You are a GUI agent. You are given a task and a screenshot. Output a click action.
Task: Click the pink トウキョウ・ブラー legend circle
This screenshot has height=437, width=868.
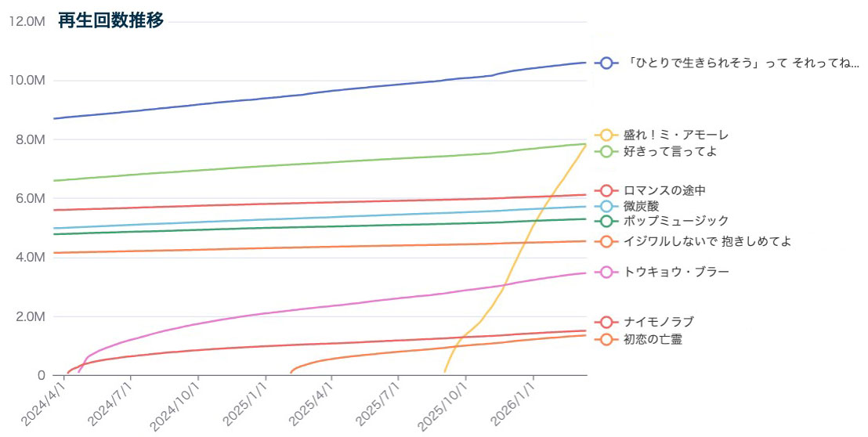point(606,273)
